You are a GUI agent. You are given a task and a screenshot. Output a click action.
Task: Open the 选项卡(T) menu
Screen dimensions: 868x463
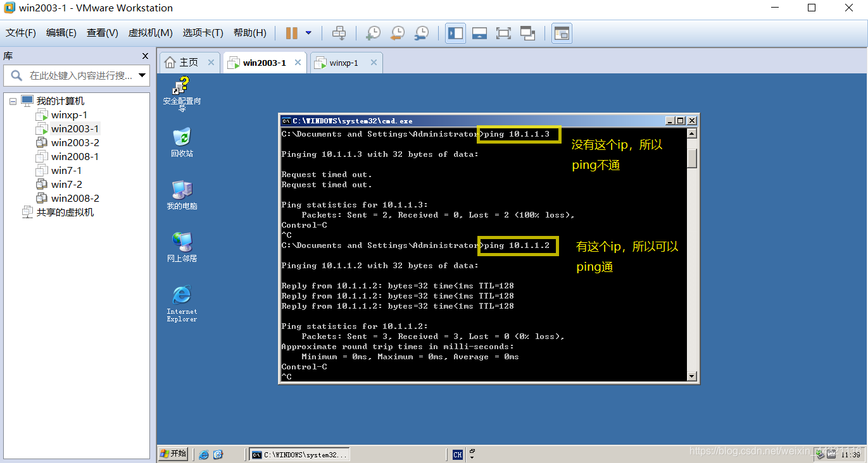203,33
